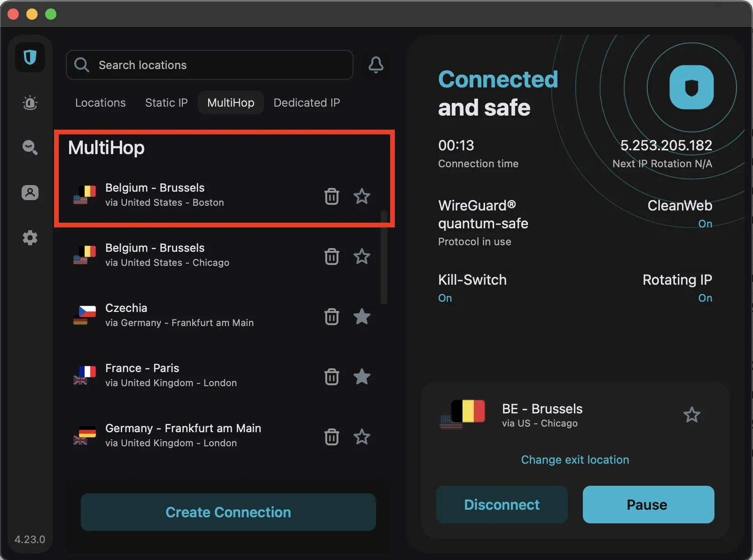Click the Create Connection button

[228, 512]
